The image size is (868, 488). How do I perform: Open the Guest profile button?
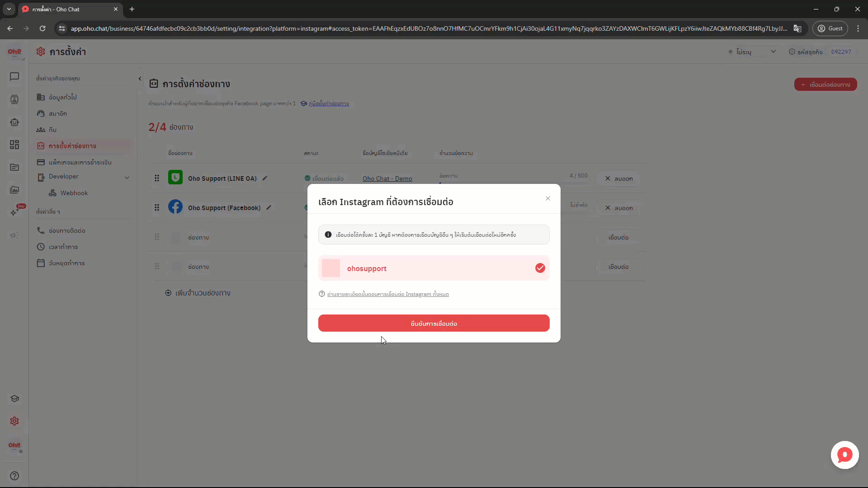(830, 28)
